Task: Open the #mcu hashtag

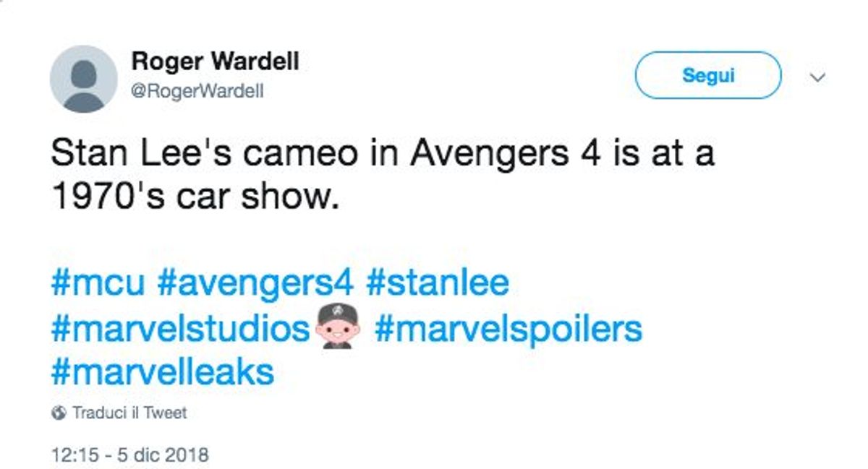Action: [x=98, y=283]
